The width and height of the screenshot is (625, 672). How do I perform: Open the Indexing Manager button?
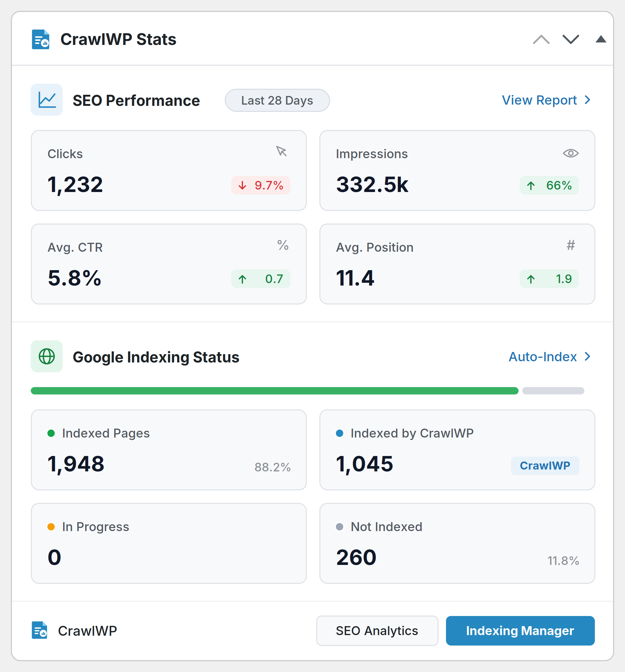pos(520,631)
